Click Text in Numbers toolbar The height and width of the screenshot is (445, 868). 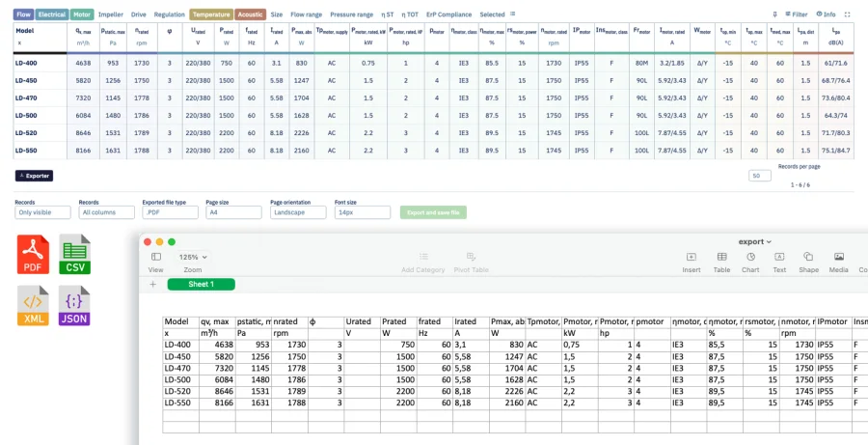(779, 263)
